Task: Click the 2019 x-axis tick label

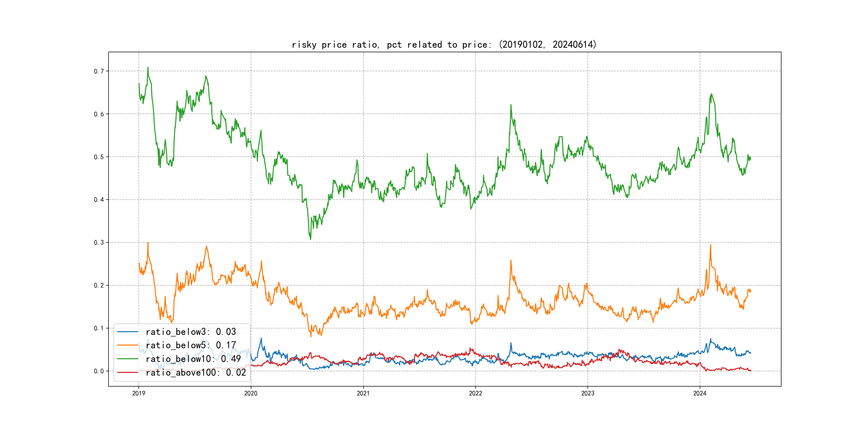Action: tap(139, 393)
